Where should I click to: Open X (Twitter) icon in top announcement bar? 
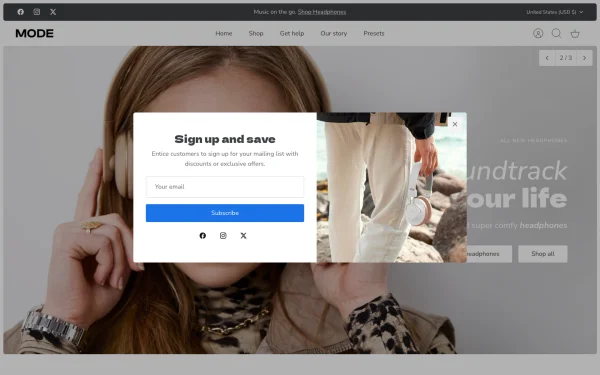(x=53, y=12)
